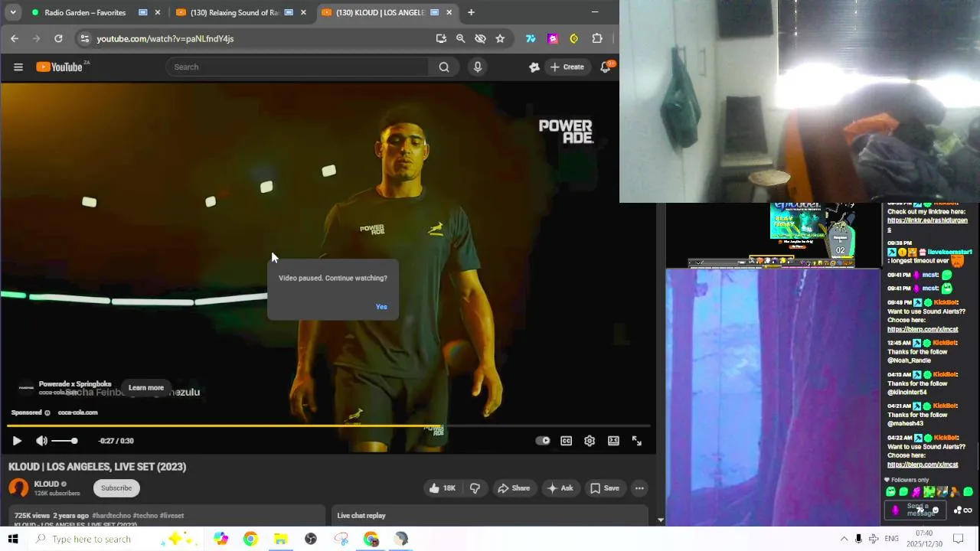The height and width of the screenshot is (551, 980).
Task: Open linktr.ee link in stream chat
Action: coord(927,225)
